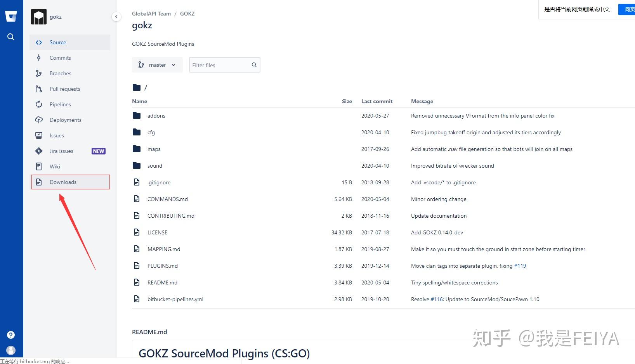Click the Size column header
The width and height of the screenshot is (635, 364).
tap(347, 101)
